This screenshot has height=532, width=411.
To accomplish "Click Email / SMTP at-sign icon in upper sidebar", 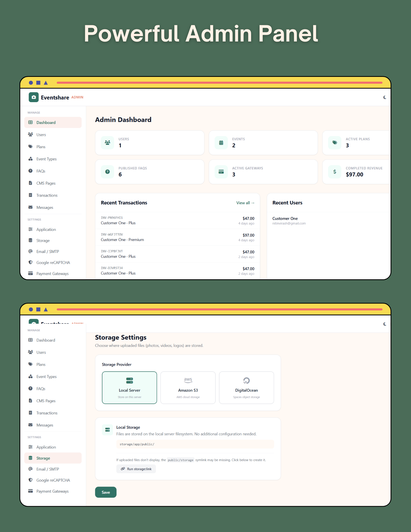I will (31, 251).
